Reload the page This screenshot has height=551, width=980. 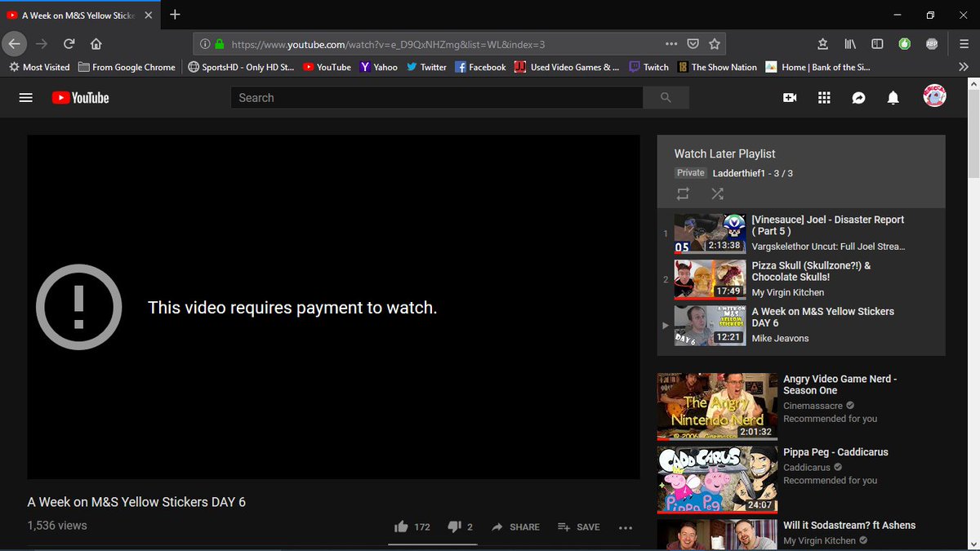69,44
